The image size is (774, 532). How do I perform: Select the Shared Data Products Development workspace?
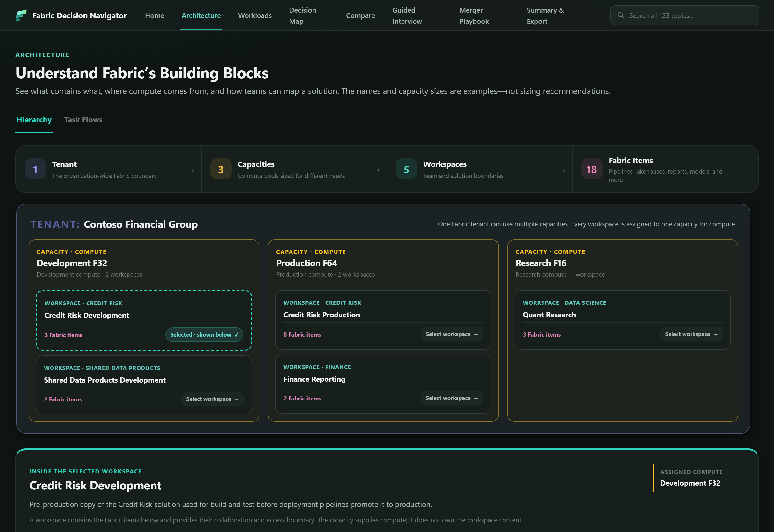[212, 399]
